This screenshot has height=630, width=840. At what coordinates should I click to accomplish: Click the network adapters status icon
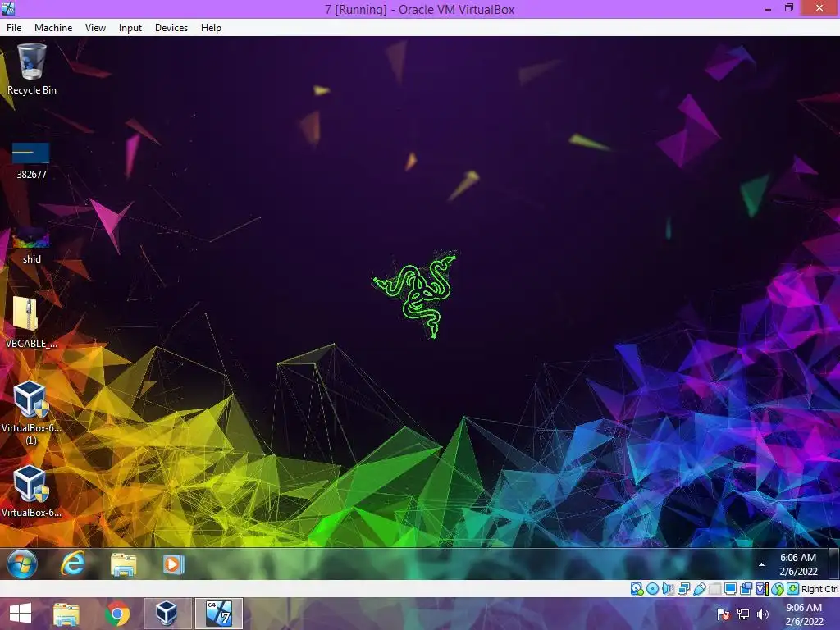683,589
